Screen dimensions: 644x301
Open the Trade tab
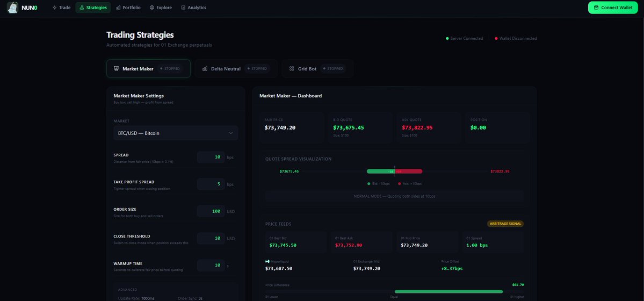tap(61, 8)
